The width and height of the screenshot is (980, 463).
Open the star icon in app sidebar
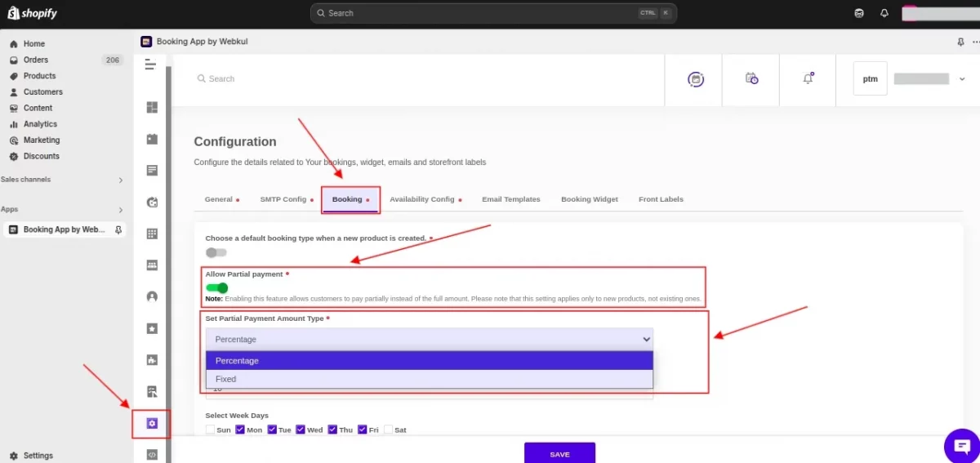tap(152, 328)
